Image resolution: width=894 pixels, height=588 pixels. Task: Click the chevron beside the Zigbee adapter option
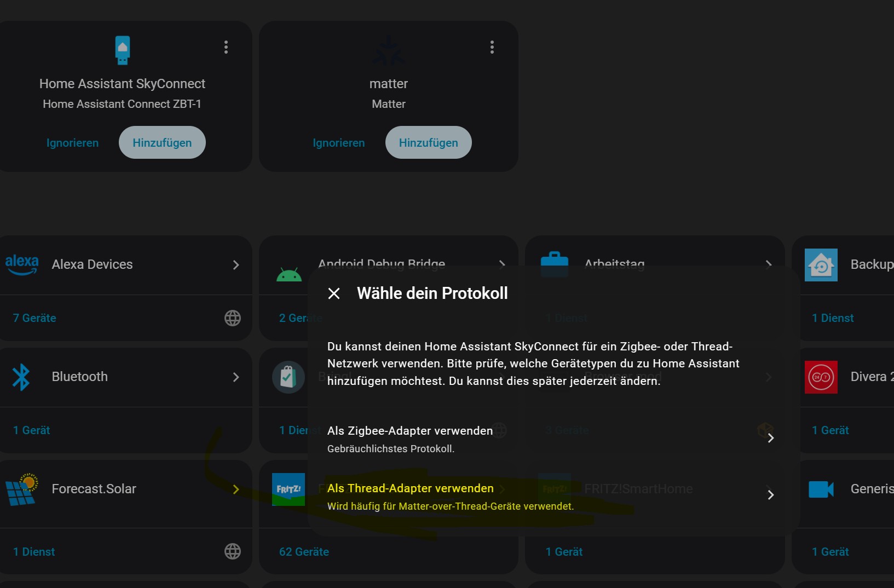tap(770, 438)
